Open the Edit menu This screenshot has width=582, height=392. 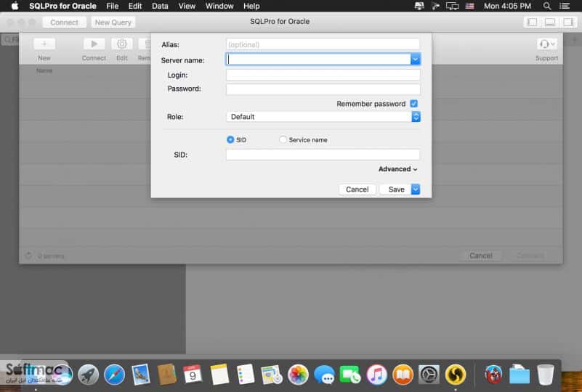click(134, 6)
